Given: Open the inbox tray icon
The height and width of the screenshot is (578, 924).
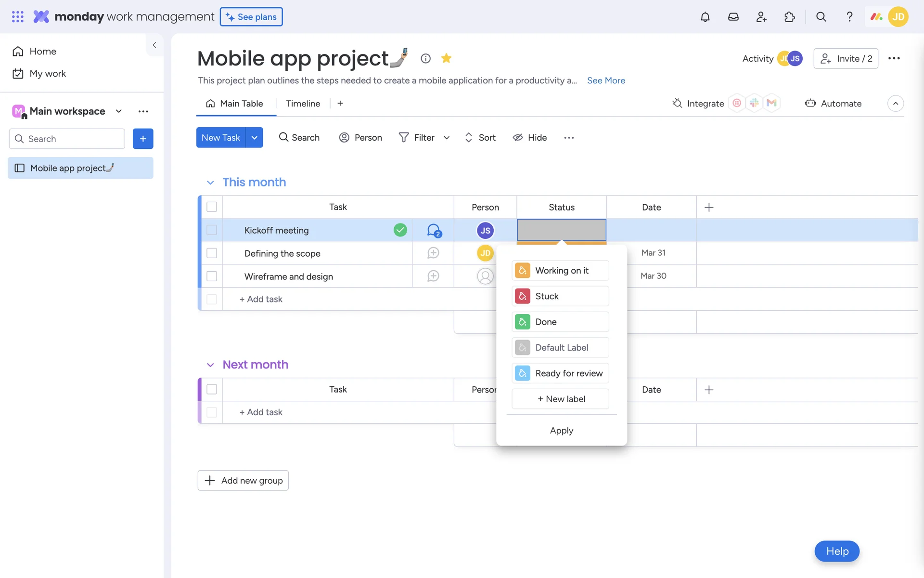Looking at the screenshot, I should coord(733,17).
